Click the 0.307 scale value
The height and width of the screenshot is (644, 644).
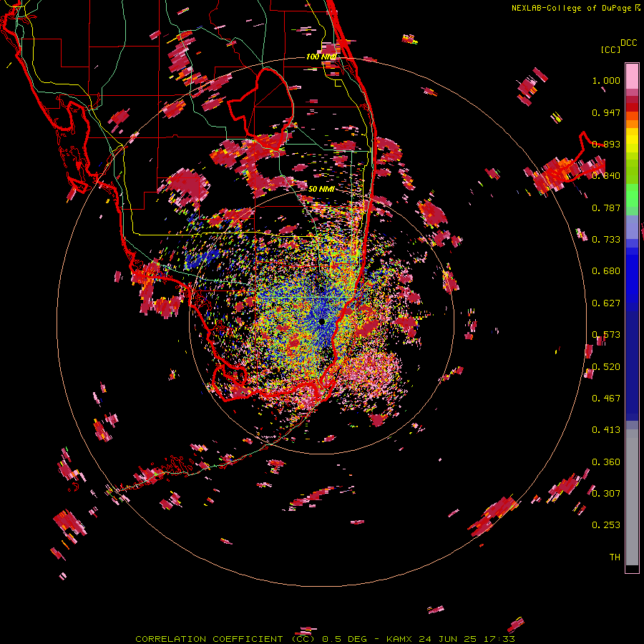(x=606, y=494)
